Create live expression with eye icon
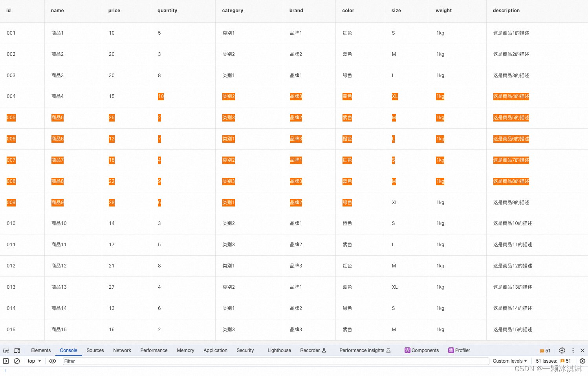This screenshot has width=588, height=376. coord(53,361)
